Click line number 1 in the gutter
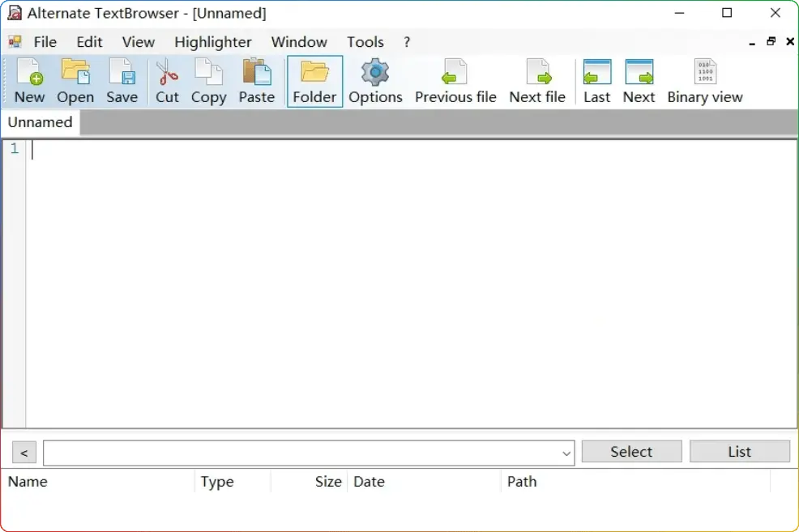The width and height of the screenshot is (799, 532). pos(15,149)
